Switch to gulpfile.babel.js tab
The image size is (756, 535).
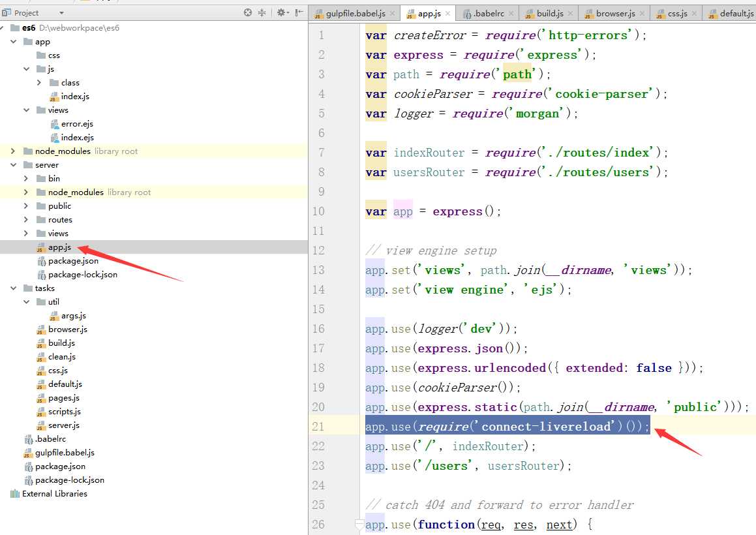(x=355, y=14)
